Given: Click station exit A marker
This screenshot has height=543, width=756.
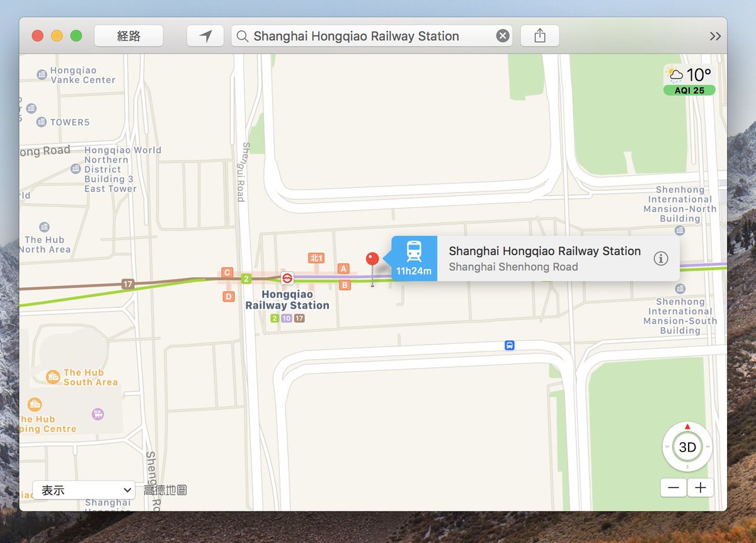Looking at the screenshot, I should click(x=343, y=268).
